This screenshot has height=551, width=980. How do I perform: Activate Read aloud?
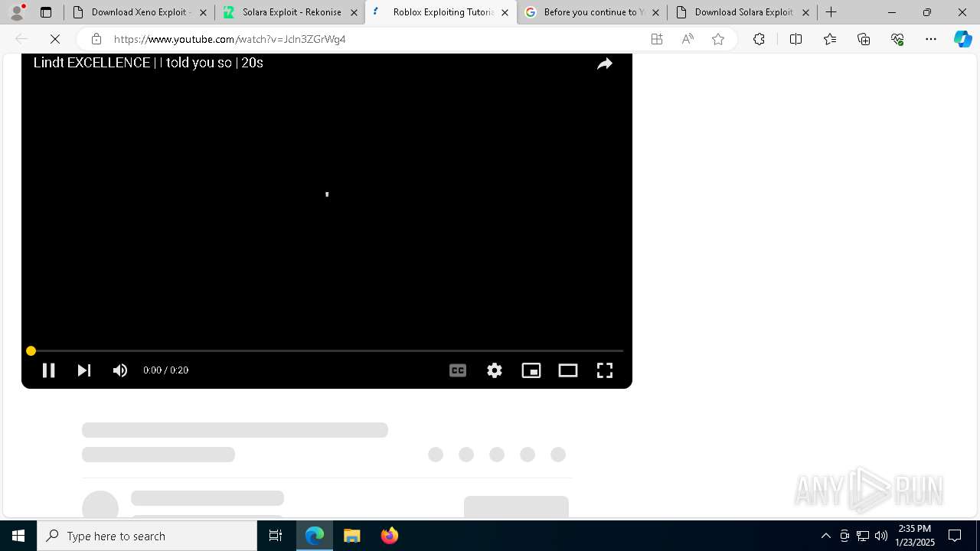(x=688, y=39)
